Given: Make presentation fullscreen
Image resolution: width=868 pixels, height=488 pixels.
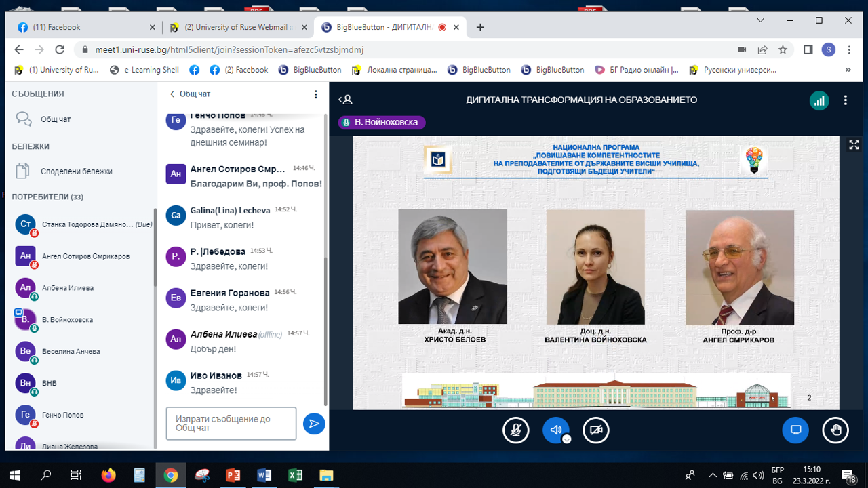Looking at the screenshot, I should tap(854, 145).
